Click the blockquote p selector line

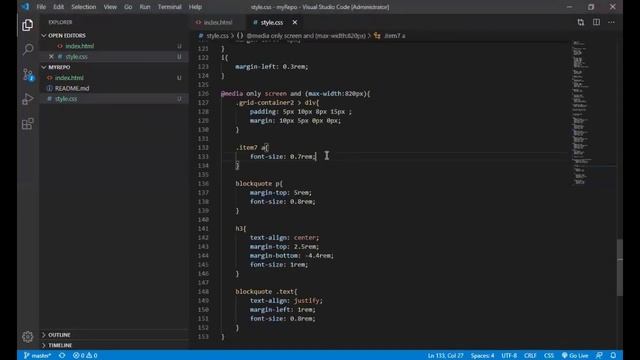259,184
